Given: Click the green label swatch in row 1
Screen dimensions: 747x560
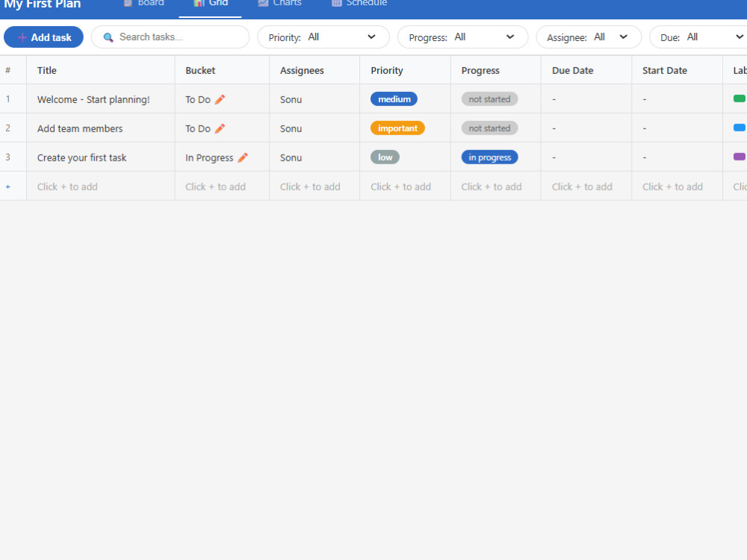Looking at the screenshot, I should click(x=740, y=99).
